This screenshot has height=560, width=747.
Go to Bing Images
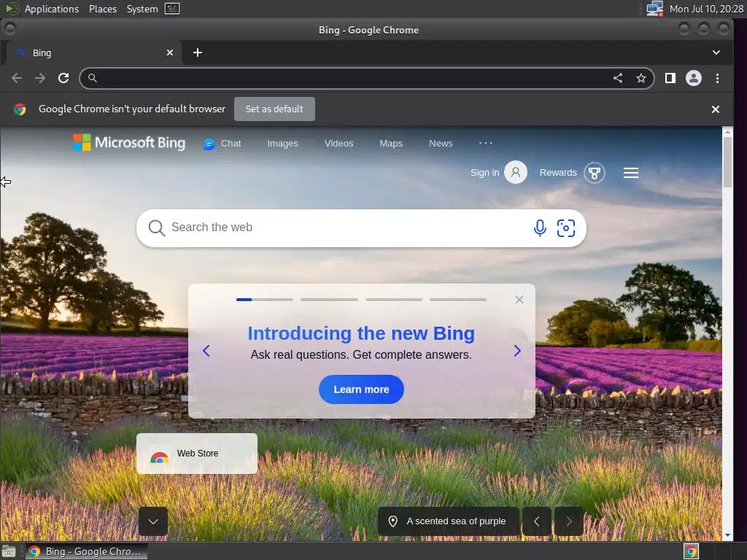[282, 144]
